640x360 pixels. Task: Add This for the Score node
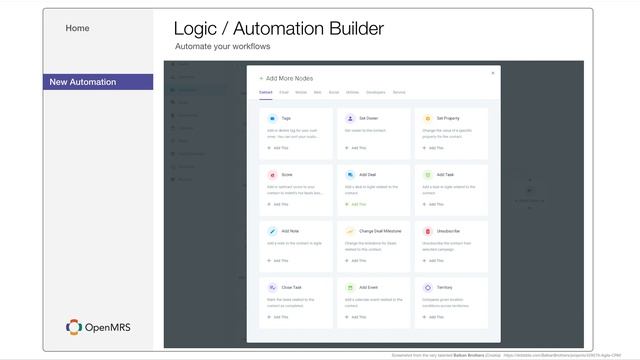click(x=278, y=204)
